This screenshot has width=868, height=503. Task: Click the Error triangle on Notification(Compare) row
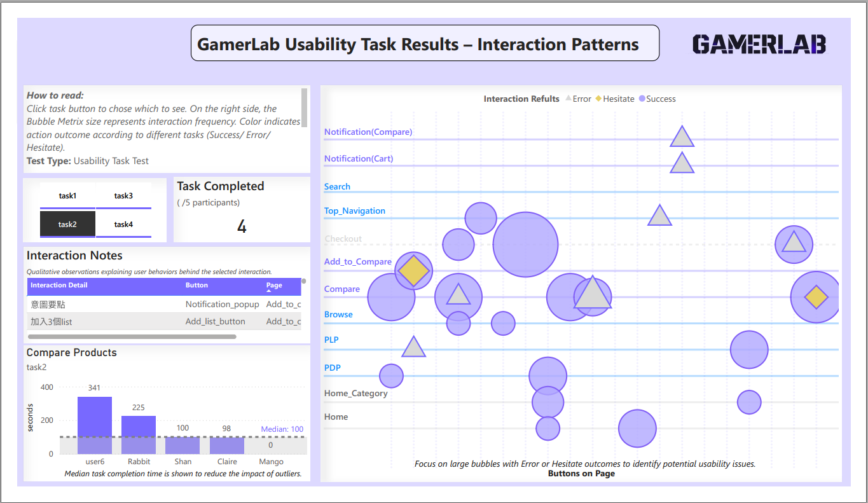pyautogui.click(x=682, y=137)
